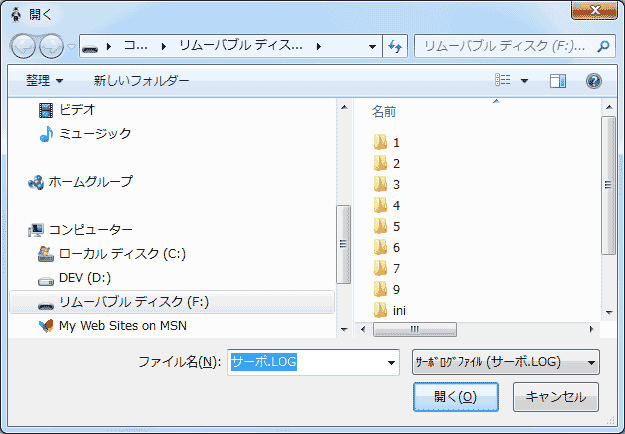Click the コ... breadcrumb in address bar
The image size is (625, 434).
pos(136,46)
